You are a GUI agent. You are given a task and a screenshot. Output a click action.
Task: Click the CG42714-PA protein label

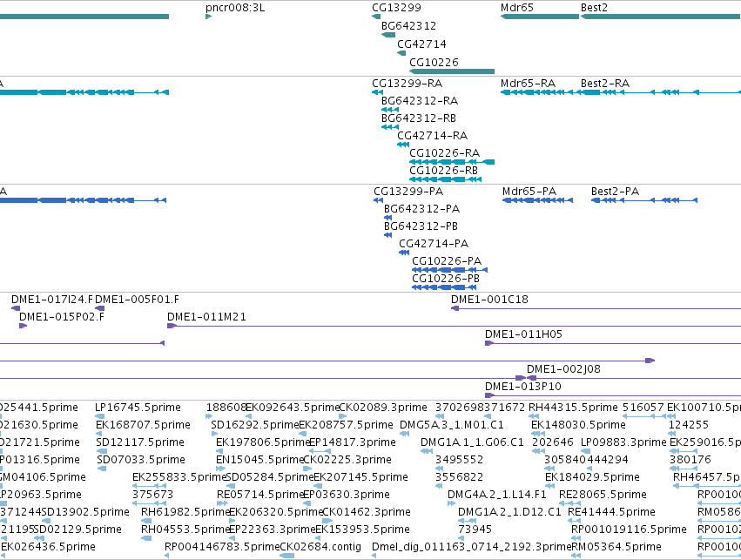[434, 244]
